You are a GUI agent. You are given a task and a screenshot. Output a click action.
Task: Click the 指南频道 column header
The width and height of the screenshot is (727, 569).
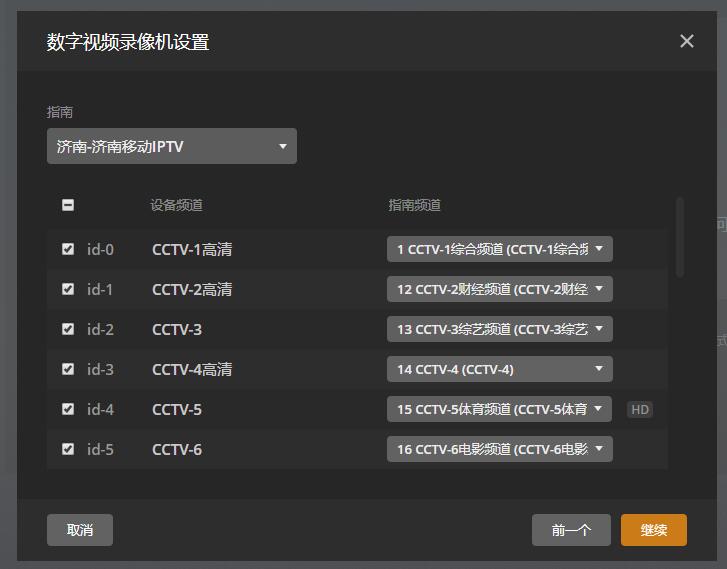[415, 205]
